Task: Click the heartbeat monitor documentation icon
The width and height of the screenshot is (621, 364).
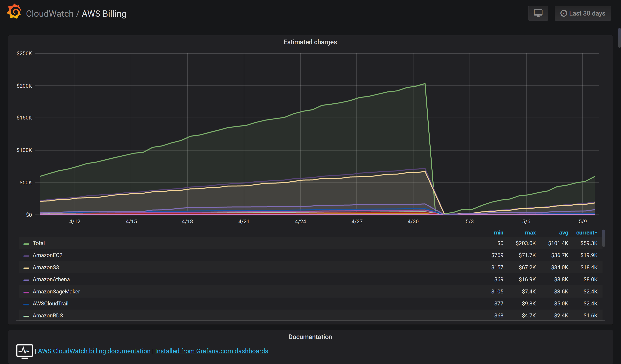Action: point(24,351)
